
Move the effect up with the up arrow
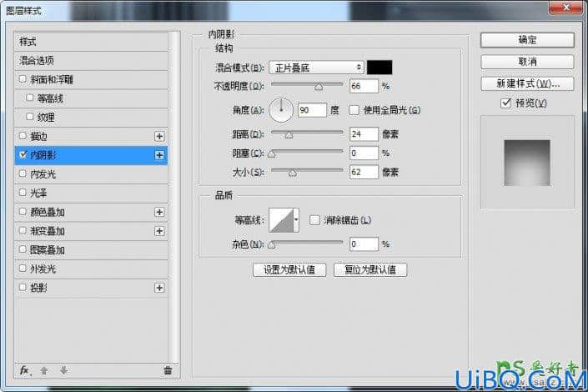tap(44, 370)
